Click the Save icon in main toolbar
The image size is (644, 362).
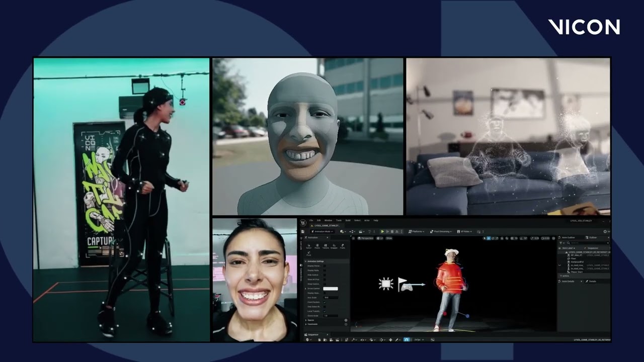tap(302, 232)
